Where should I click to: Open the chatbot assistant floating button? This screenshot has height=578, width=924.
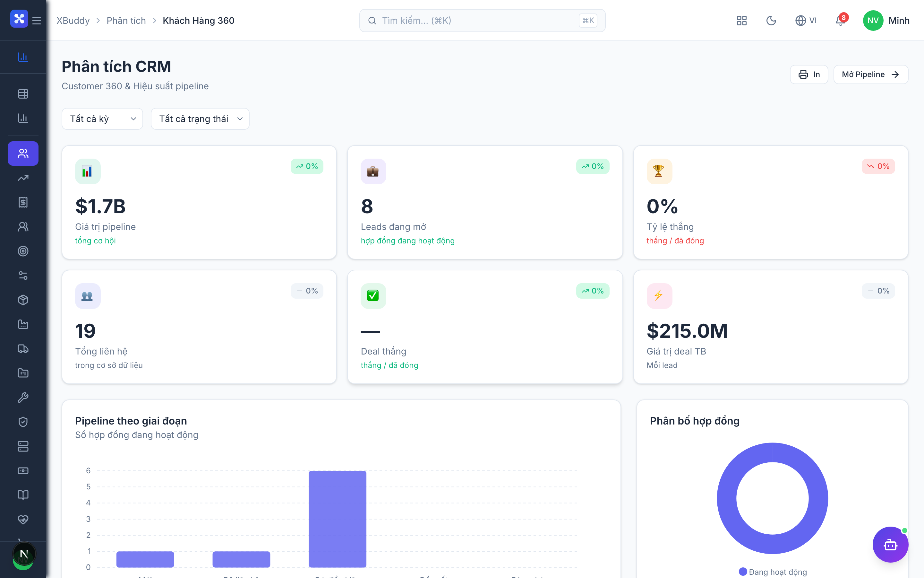point(890,544)
